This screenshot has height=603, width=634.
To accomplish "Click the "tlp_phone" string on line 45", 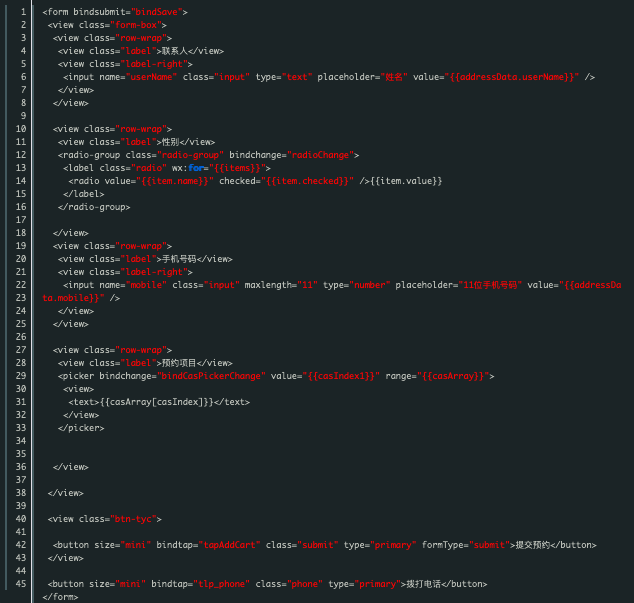I will point(222,584).
